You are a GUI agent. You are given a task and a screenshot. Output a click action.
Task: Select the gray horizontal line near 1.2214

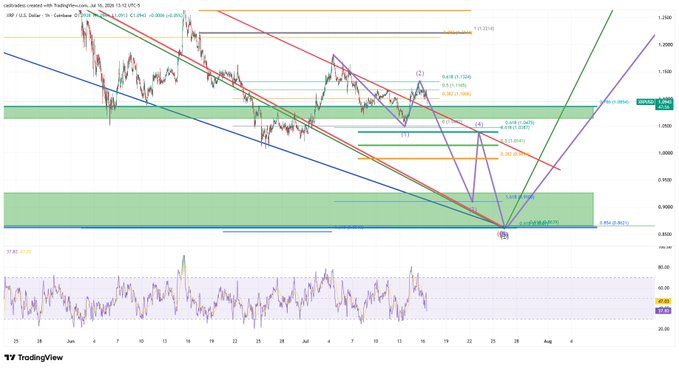pos(335,32)
